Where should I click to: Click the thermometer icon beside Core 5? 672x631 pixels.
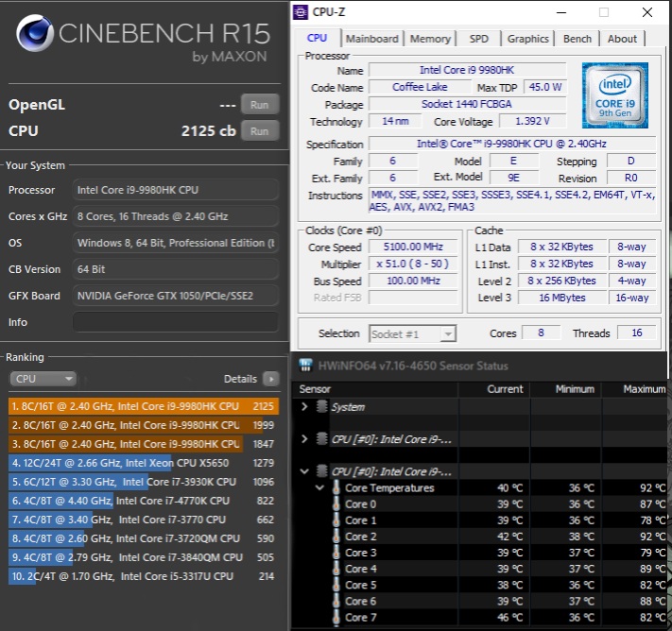point(336,585)
